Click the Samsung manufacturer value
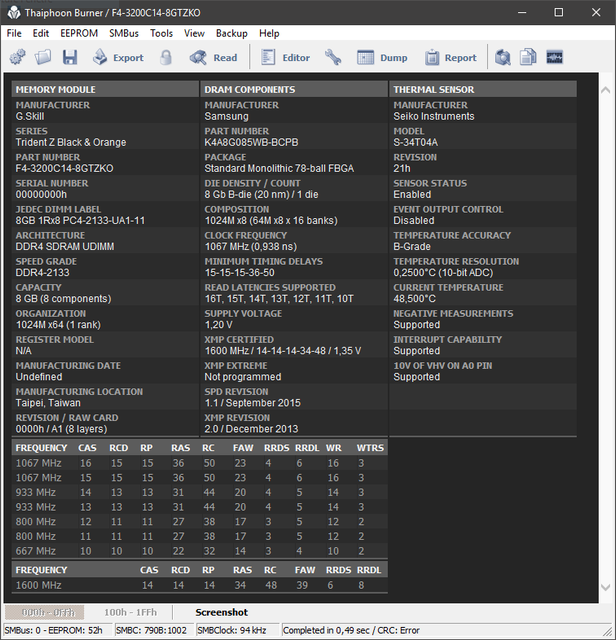This screenshot has width=616, height=640. (226, 116)
